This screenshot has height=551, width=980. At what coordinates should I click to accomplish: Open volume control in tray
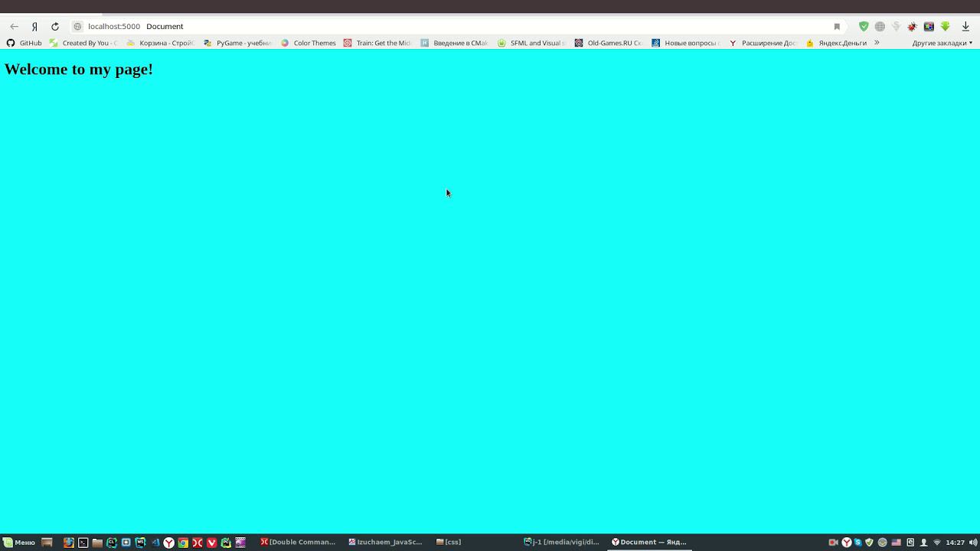click(973, 542)
